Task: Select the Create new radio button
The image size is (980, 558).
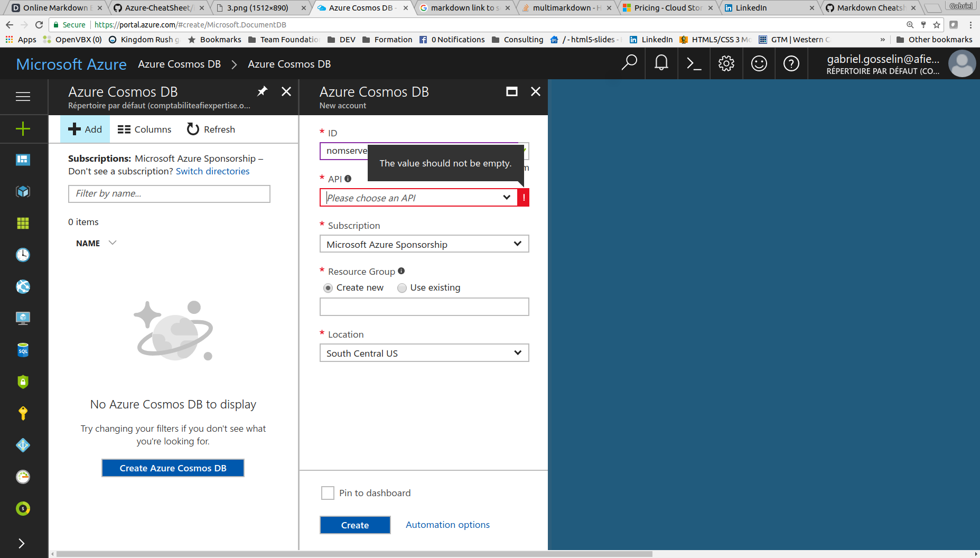Action: tap(328, 288)
